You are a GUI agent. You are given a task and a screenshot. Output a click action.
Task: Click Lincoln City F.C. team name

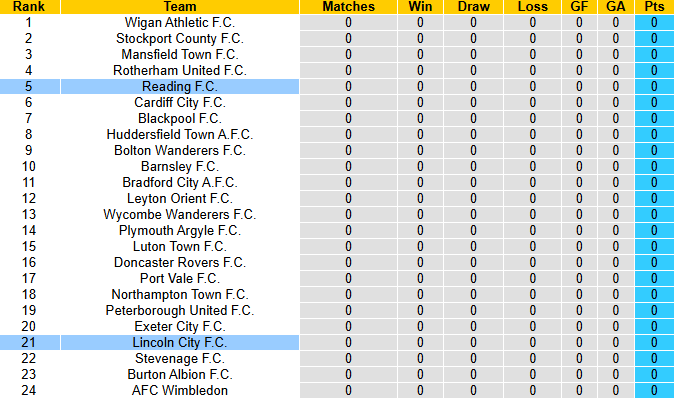click(x=180, y=342)
